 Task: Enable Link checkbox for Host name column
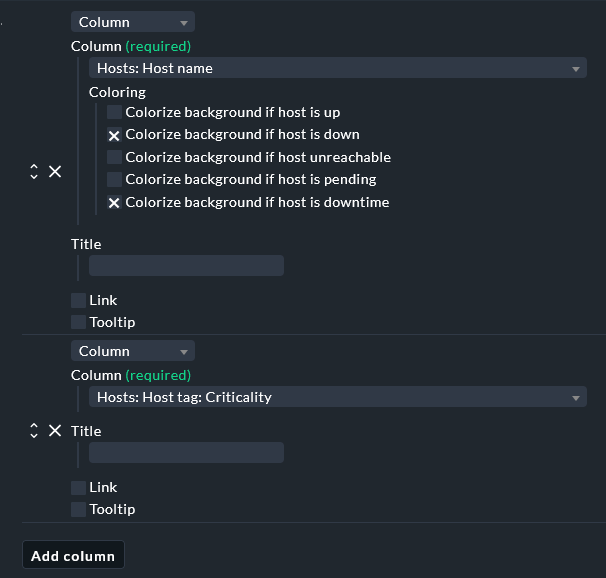tap(79, 300)
